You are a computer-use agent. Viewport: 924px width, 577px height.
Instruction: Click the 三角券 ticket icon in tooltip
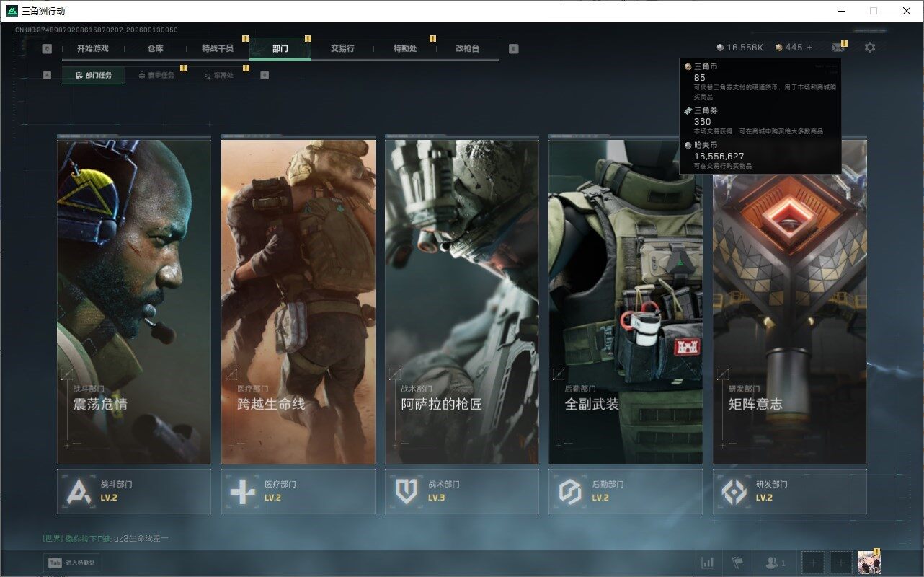click(688, 110)
